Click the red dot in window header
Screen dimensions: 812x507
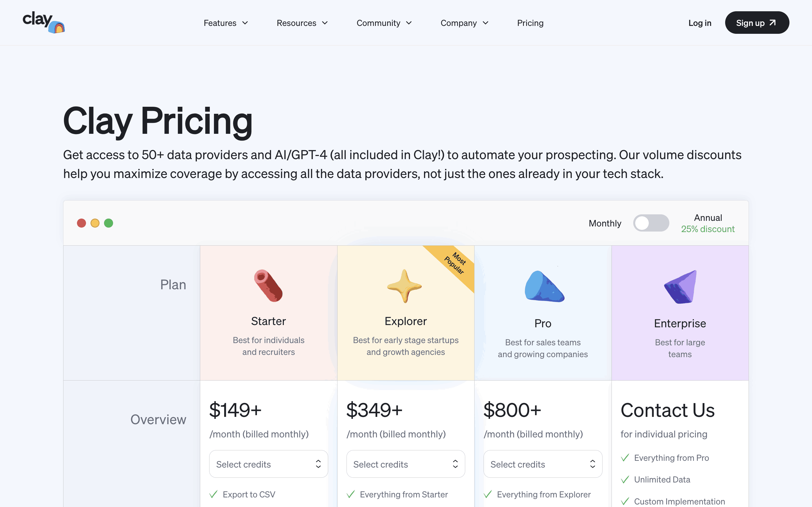pyautogui.click(x=81, y=223)
